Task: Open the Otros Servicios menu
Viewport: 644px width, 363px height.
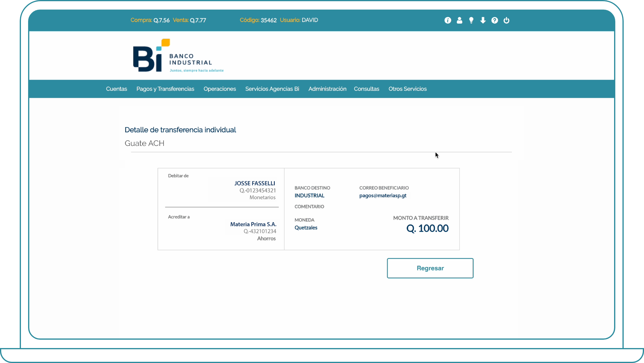Action: click(x=408, y=89)
